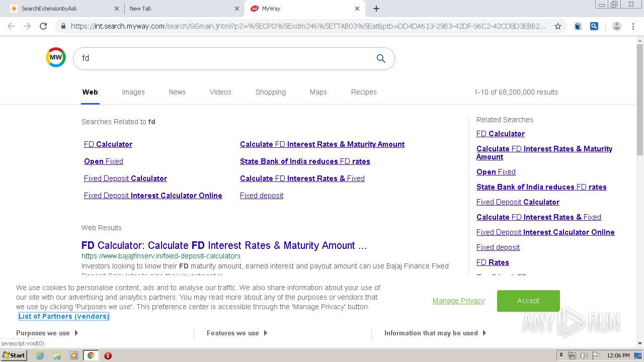Image resolution: width=644 pixels, height=362 pixels.
Task: Click the MyWay MW logo
Action: 56,57
